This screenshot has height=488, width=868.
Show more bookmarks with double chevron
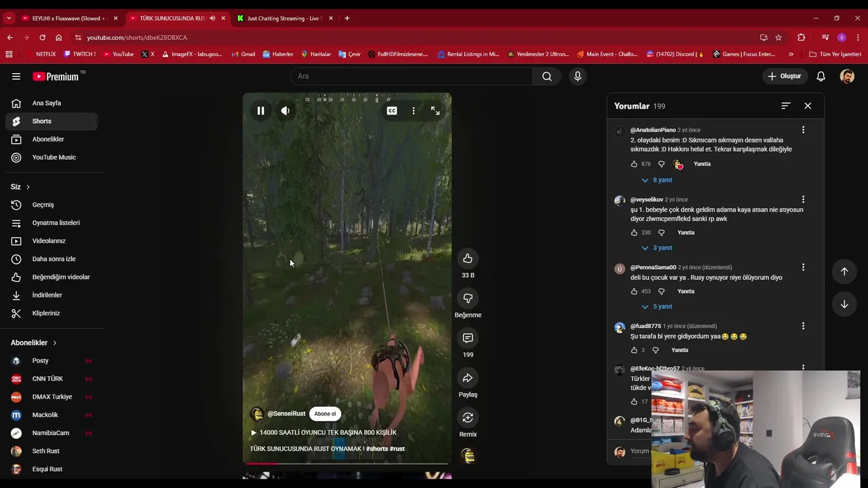point(791,54)
